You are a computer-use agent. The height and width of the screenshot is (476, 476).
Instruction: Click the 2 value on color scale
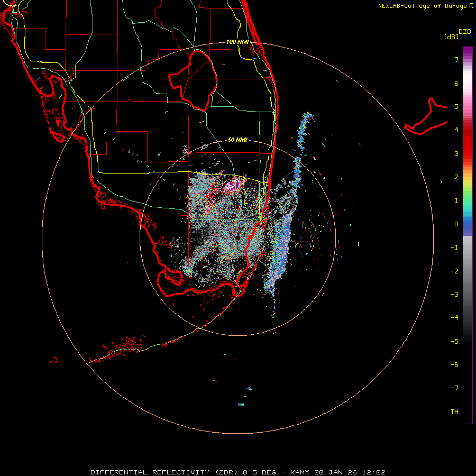(456, 177)
